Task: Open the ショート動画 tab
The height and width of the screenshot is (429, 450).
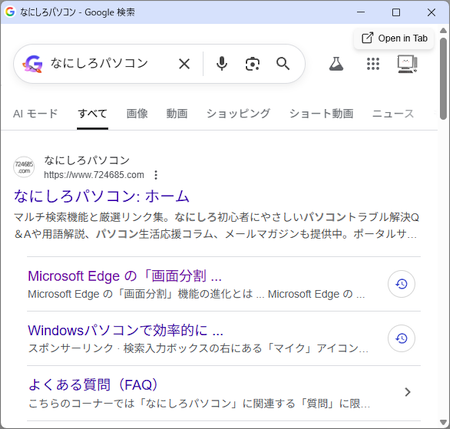Action: (x=321, y=114)
